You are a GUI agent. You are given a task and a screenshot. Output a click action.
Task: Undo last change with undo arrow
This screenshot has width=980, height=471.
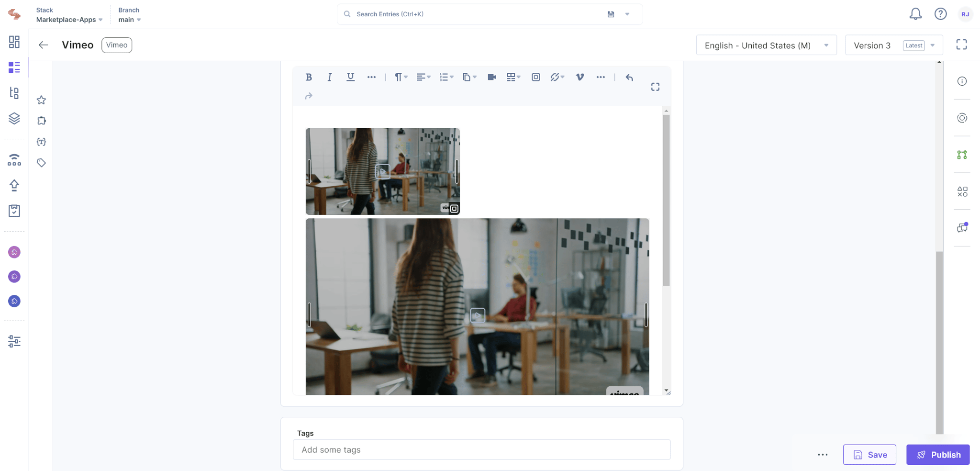point(629,77)
